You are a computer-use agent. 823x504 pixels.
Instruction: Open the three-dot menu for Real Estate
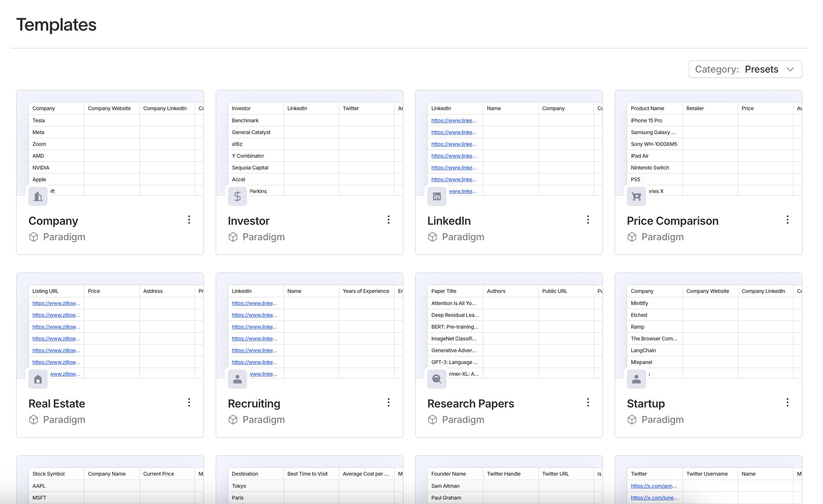pos(189,403)
